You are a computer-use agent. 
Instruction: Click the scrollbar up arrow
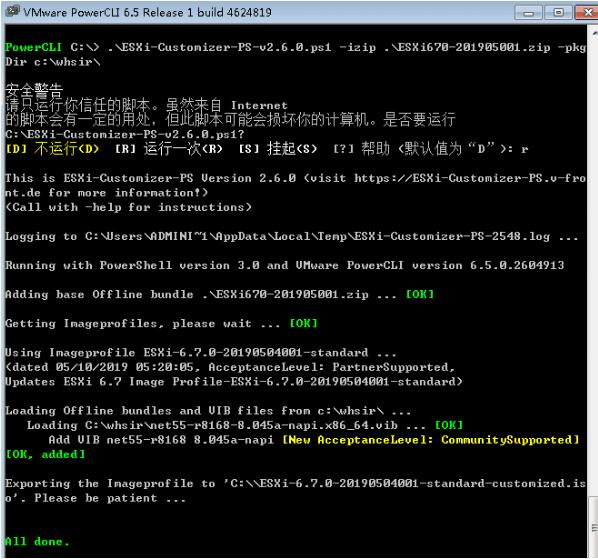594,33
